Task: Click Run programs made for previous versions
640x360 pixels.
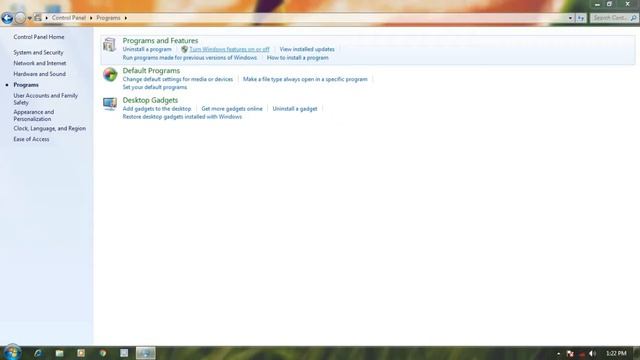Action: (189, 58)
